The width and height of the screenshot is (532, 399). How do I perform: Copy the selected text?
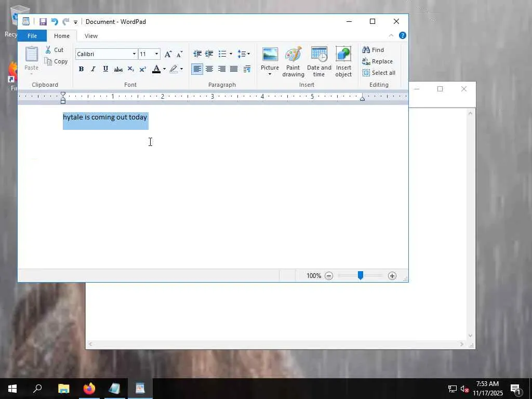coord(56,61)
